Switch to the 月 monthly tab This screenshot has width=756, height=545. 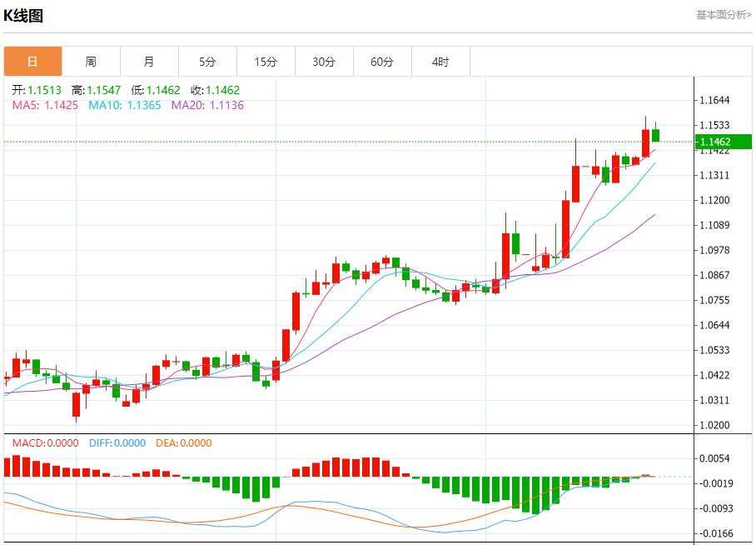pyautogui.click(x=149, y=62)
